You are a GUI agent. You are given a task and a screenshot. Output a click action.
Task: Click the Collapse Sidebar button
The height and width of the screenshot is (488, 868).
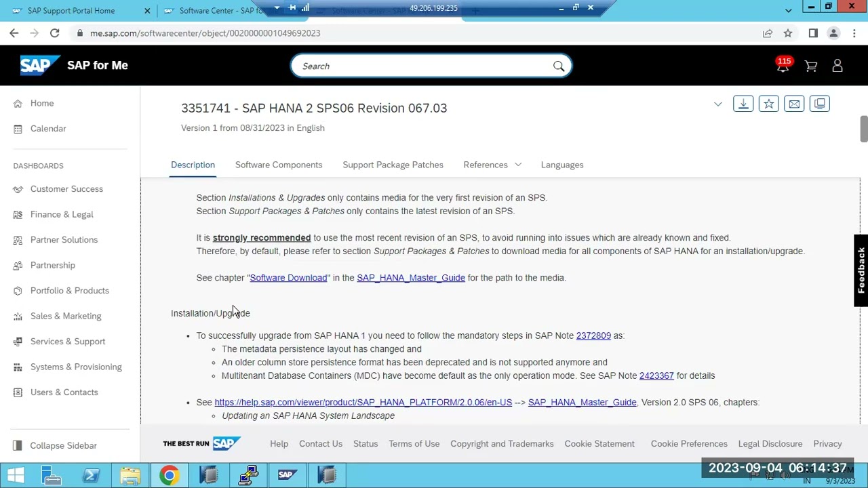click(55, 446)
